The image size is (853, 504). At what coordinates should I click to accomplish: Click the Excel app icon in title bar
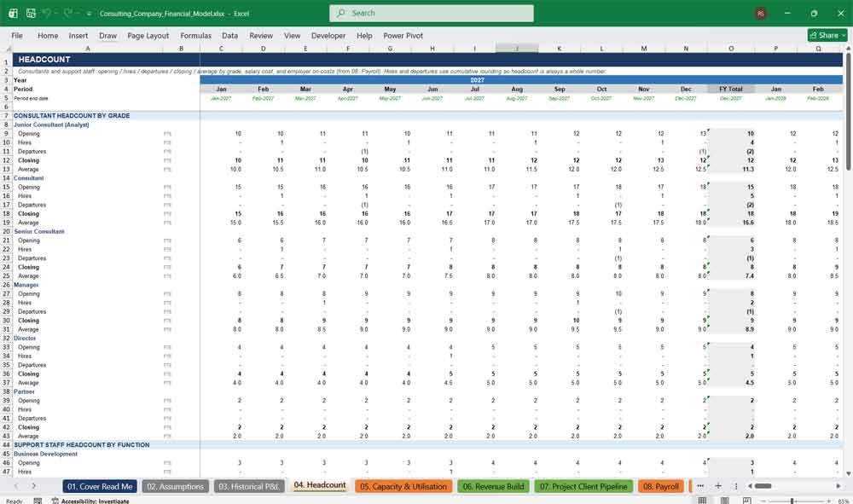point(13,13)
